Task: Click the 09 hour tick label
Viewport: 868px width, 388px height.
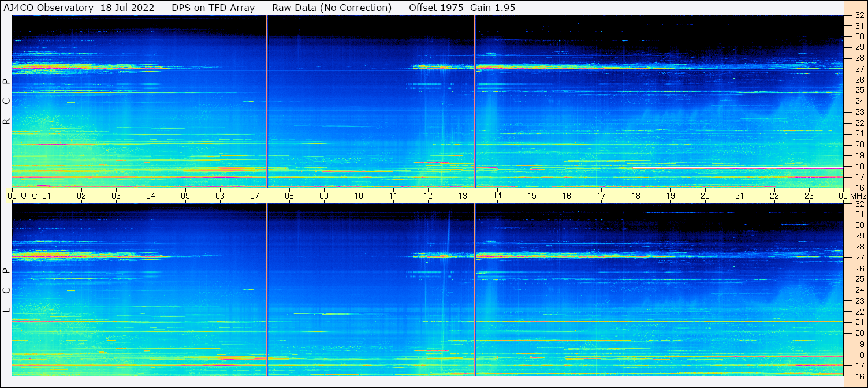Action: tap(324, 196)
